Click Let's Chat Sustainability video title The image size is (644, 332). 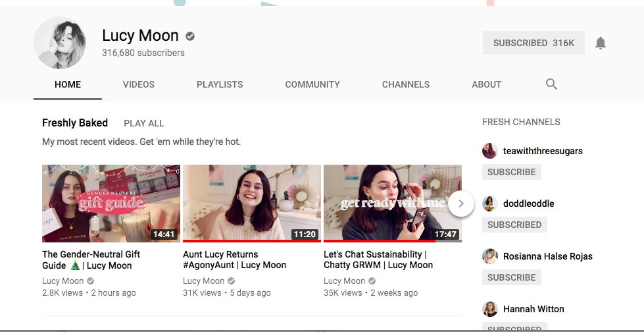tap(378, 260)
